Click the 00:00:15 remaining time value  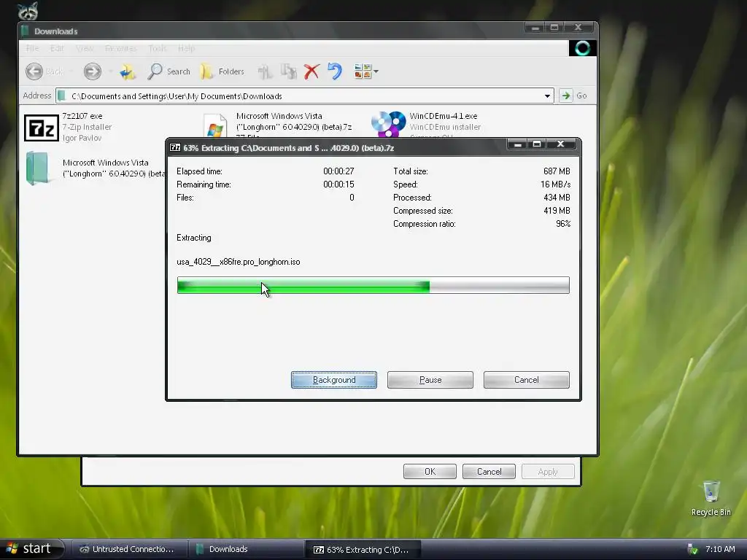[x=338, y=184]
